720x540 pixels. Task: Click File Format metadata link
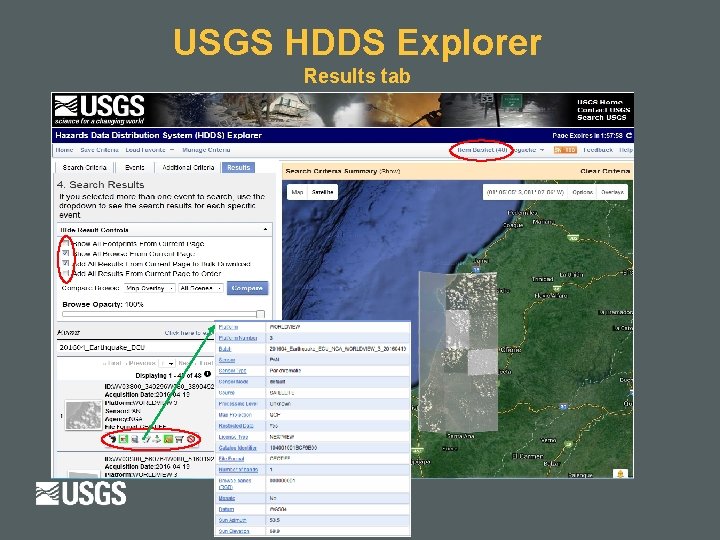click(231, 459)
